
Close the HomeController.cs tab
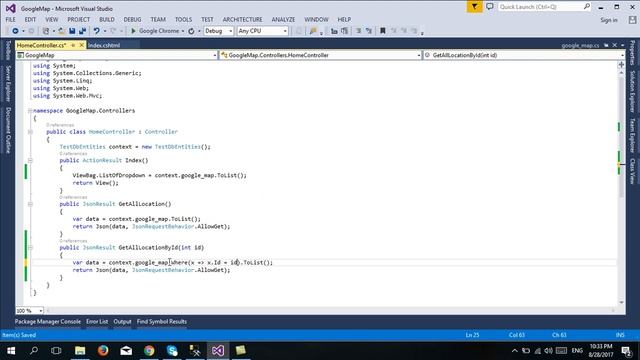pyautogui.click(x=82, y=45)
